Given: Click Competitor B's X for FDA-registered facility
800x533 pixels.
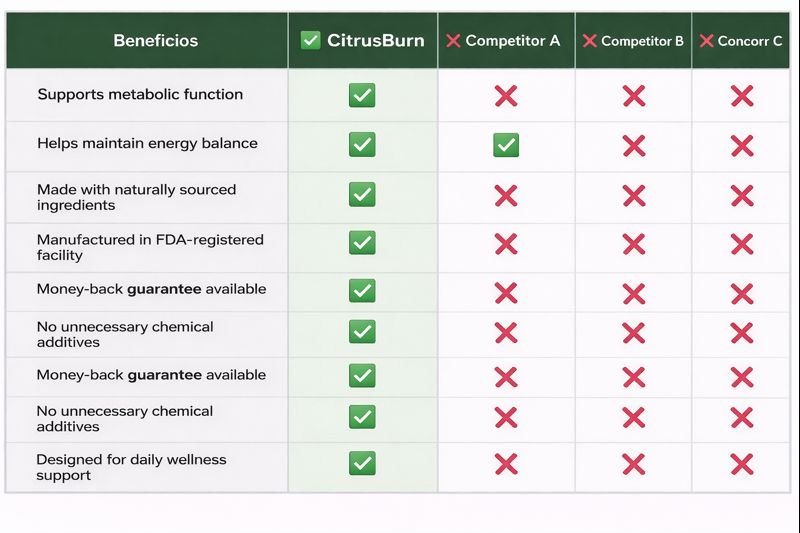Looking at the screenshot, I should pos(633,243).
